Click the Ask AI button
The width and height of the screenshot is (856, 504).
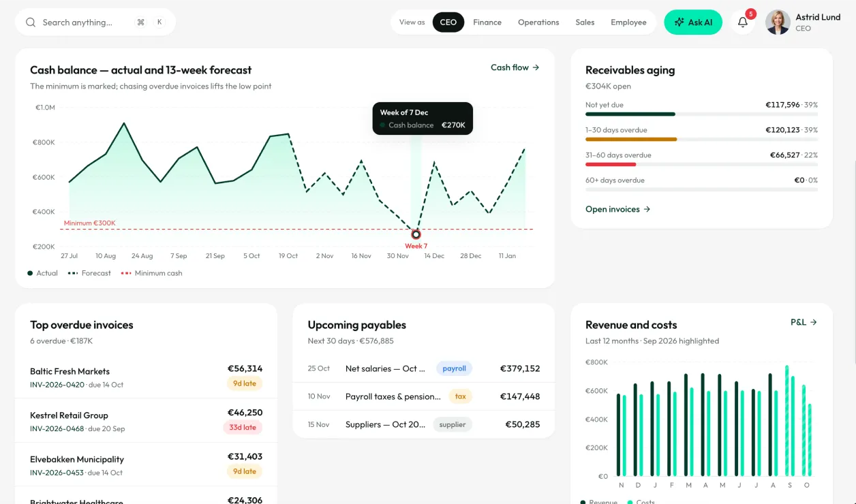[x=693, y=22]
